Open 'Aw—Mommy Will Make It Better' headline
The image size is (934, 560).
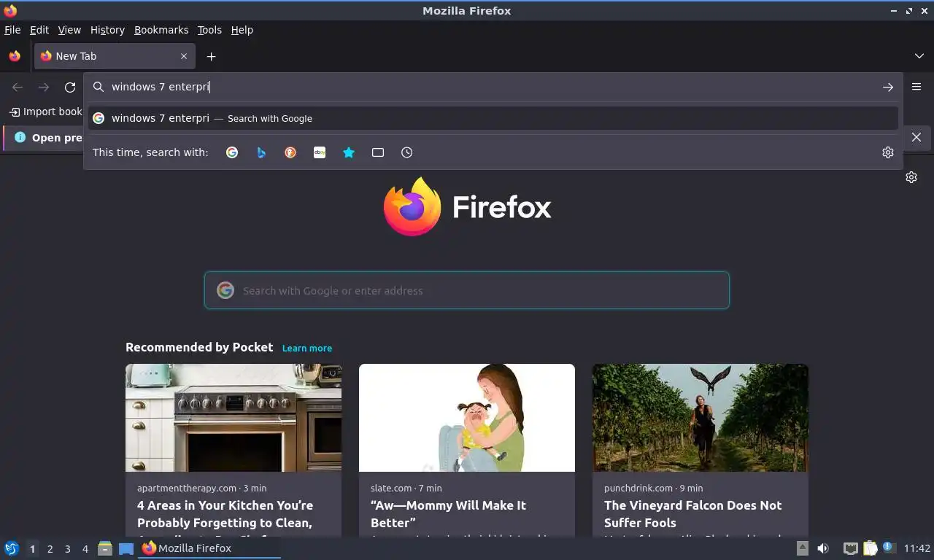coord(448,514)
